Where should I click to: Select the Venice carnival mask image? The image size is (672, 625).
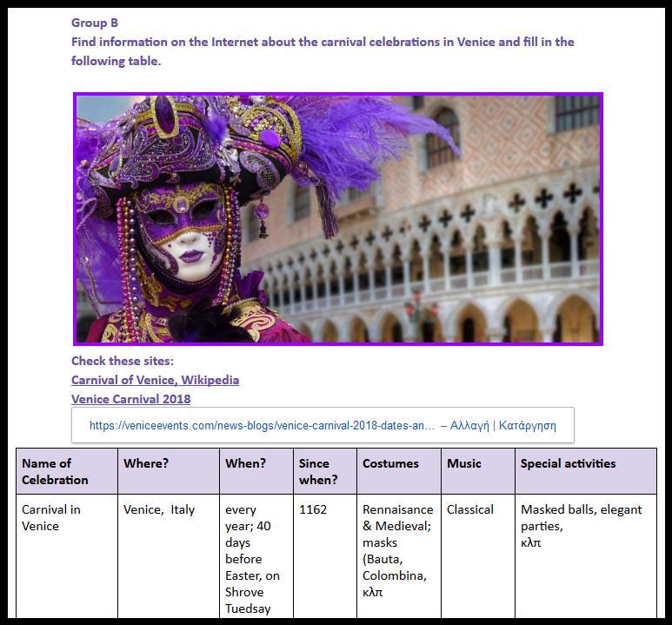338,219
